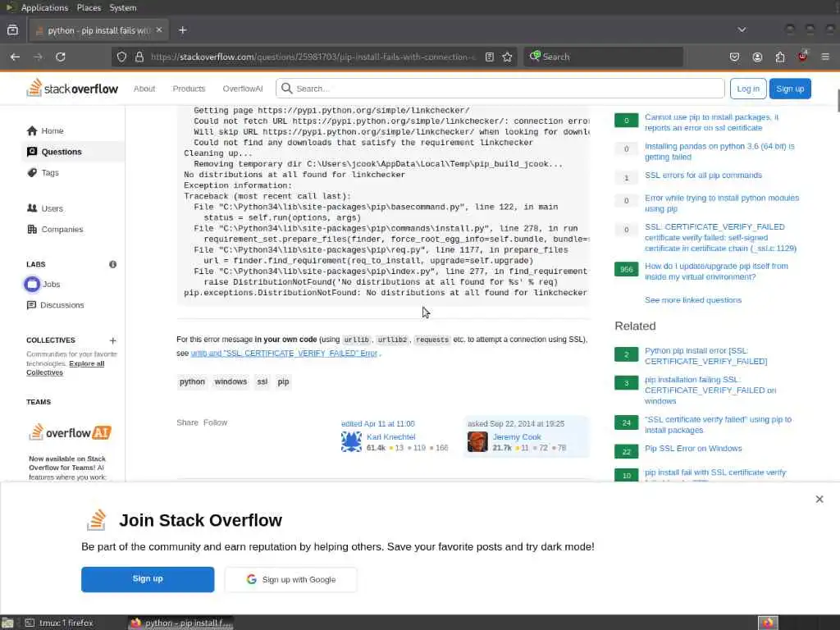Open the Firefox hamburger menu
Viewport: 840px width, 630px height.
coord(825,57)
